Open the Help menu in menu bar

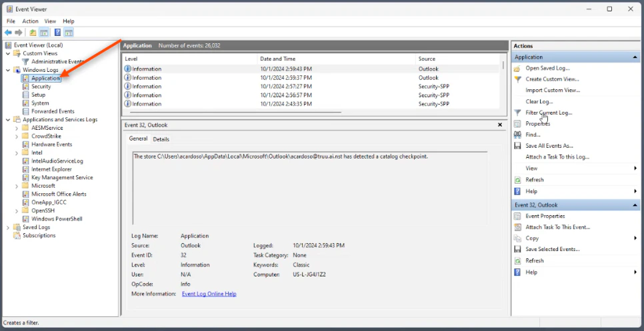pos(69,21)
